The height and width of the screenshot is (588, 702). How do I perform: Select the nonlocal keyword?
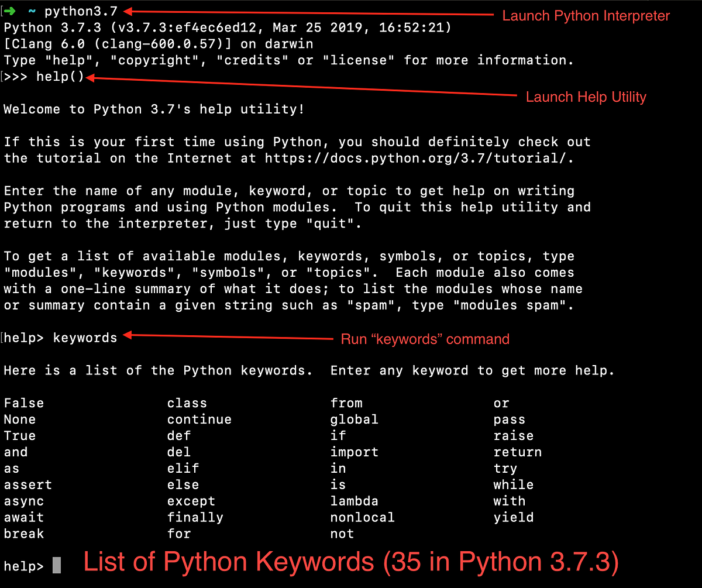pos(362,517)
